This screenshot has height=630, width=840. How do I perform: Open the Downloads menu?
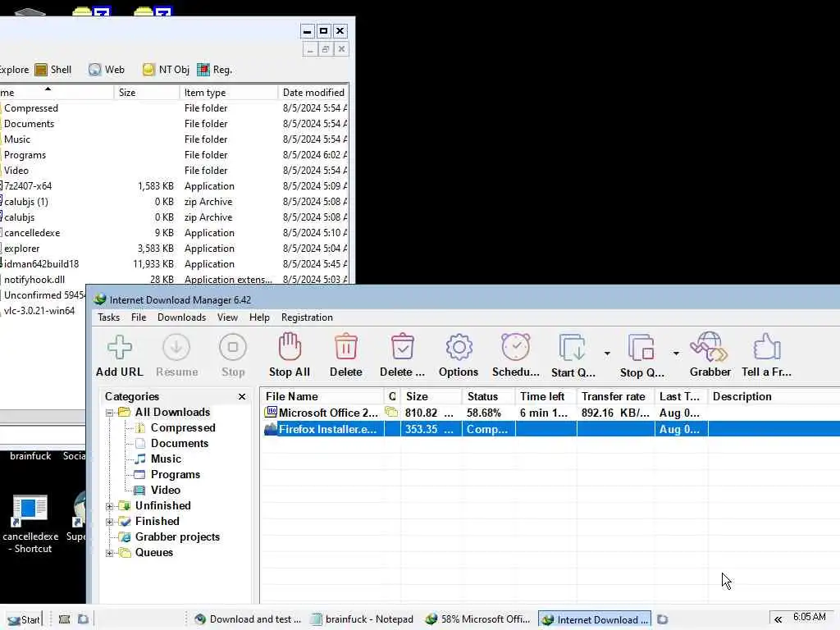(x=181, y=317)
